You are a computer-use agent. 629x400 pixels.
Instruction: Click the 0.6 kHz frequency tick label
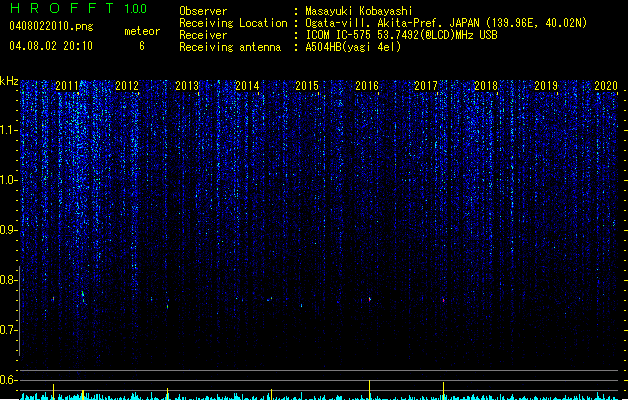coord(9,380)
